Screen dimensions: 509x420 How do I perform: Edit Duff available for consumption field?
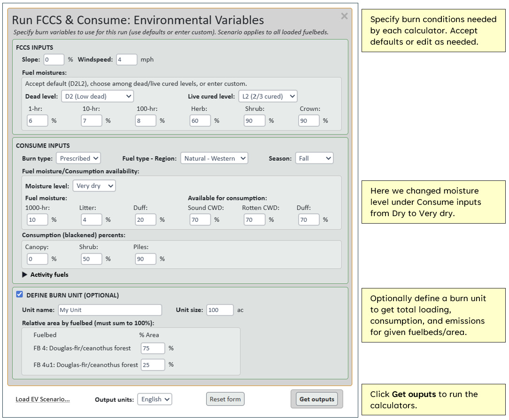pos(308,220)
